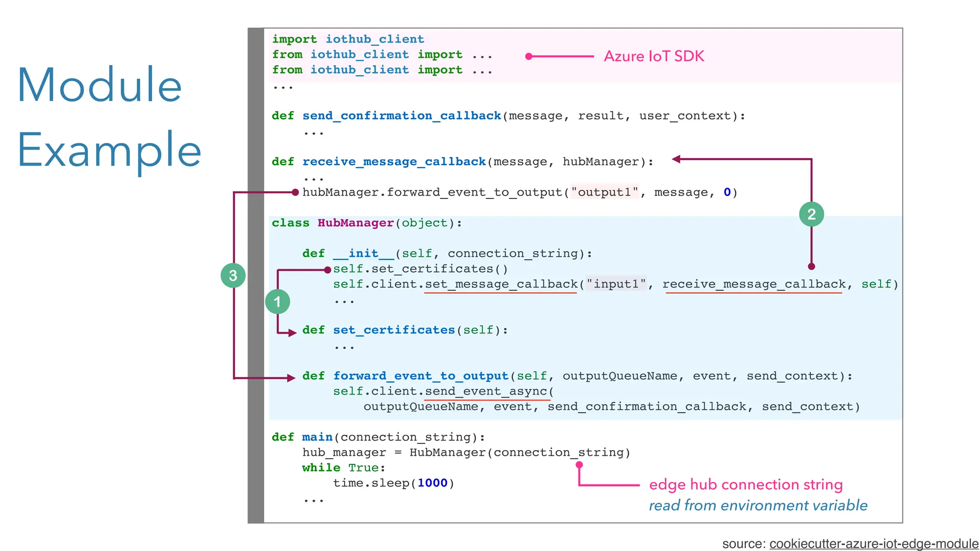Click the underlined set_message_callback method
Image resolution: width=980 pixels, height=551 pixels.
pos(501,284)
